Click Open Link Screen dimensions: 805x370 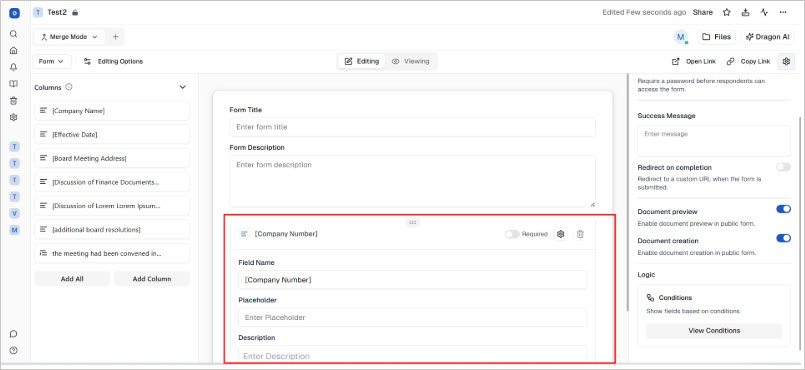(694, 61)
